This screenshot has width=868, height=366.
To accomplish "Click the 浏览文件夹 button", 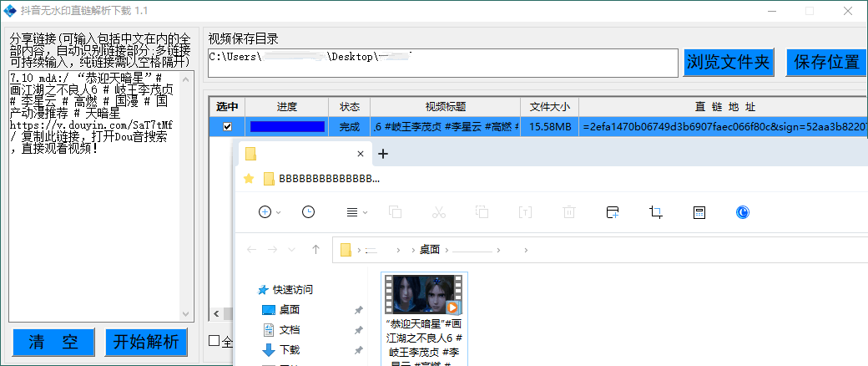I will point(729,62).
